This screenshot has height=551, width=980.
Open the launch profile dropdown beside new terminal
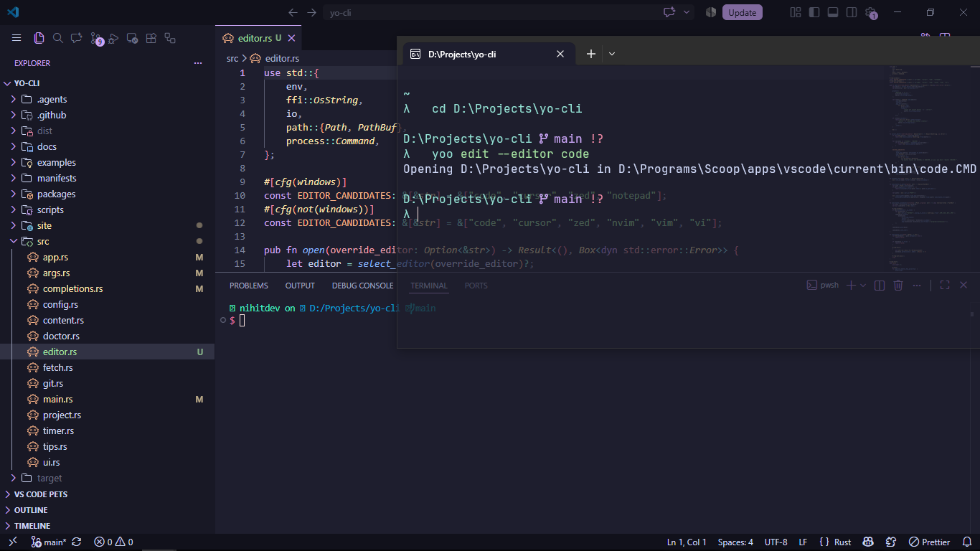pyautogui.click(x=863, y=285)
